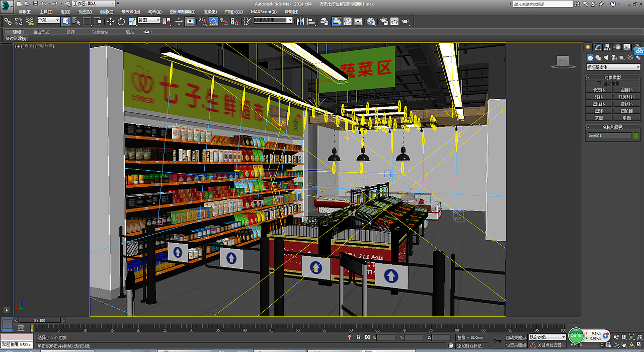Open the 渲染(R) menu

211,12
